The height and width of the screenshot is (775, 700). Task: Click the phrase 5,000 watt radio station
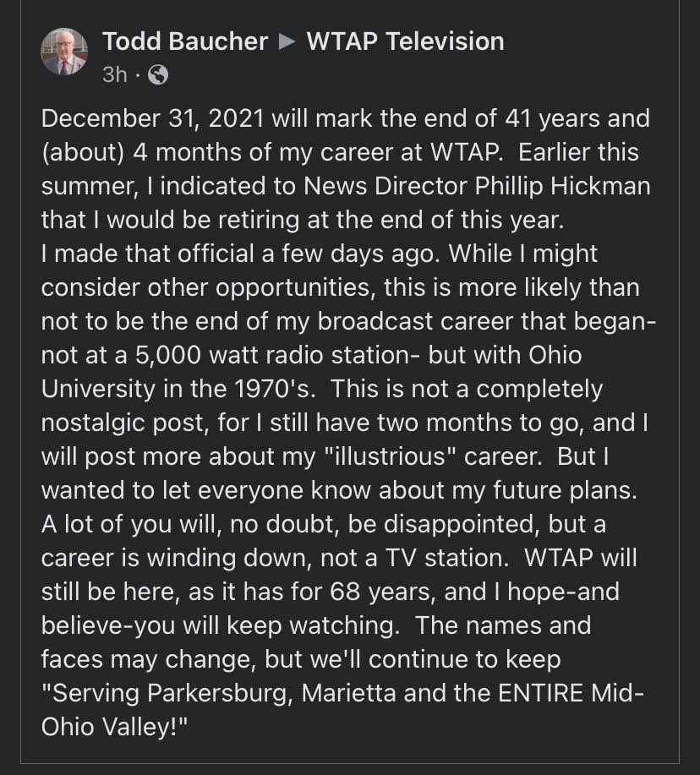(x=272, y=355)
